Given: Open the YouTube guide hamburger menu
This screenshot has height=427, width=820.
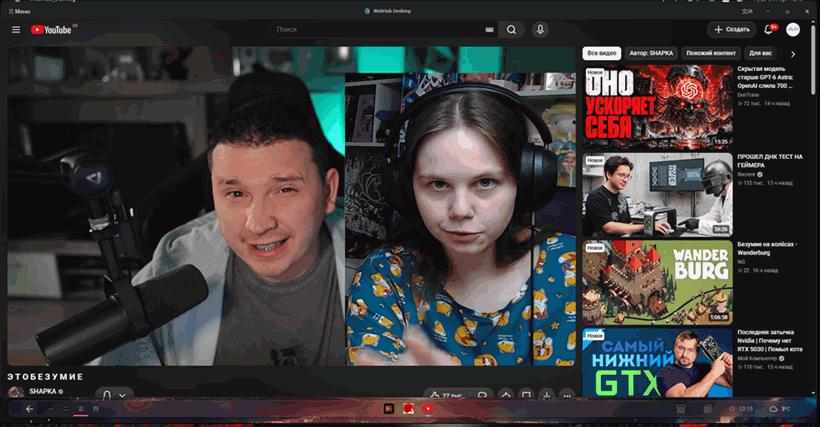Looking at the screenshot, I should coord(16,30).
